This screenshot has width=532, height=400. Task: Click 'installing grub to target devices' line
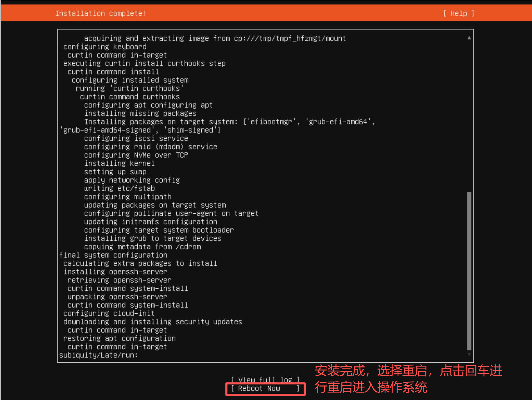pos(153,238)
